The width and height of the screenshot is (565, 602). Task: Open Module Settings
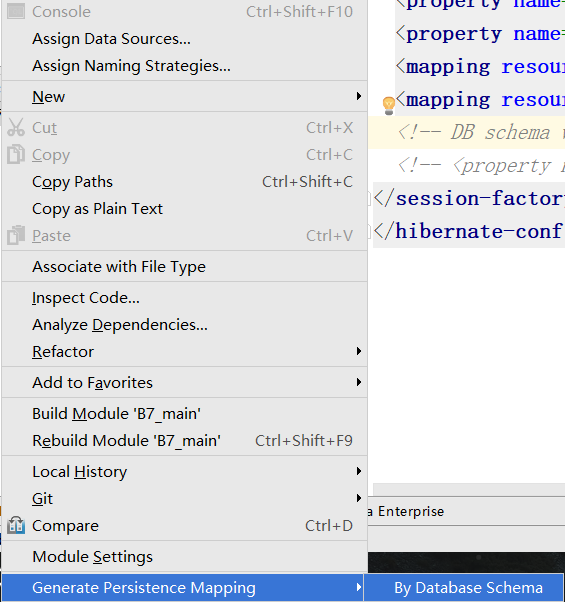click(x=185, y=556)
